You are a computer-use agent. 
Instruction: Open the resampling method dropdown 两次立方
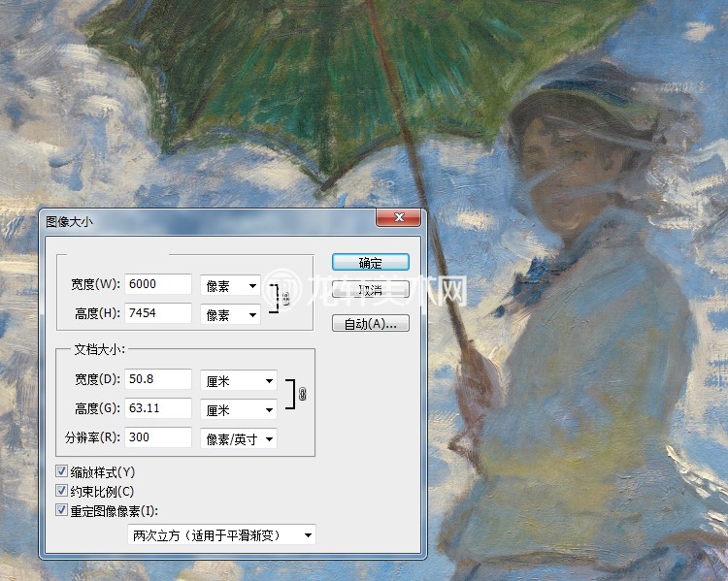(221, 535)
